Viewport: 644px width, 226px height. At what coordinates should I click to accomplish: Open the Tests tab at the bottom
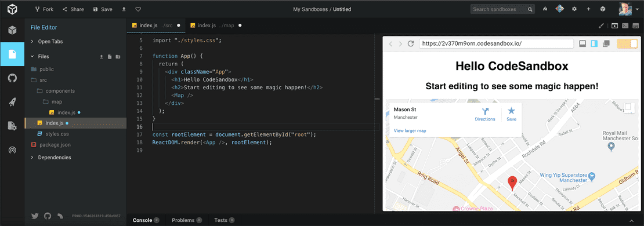(x=225, y=220)
